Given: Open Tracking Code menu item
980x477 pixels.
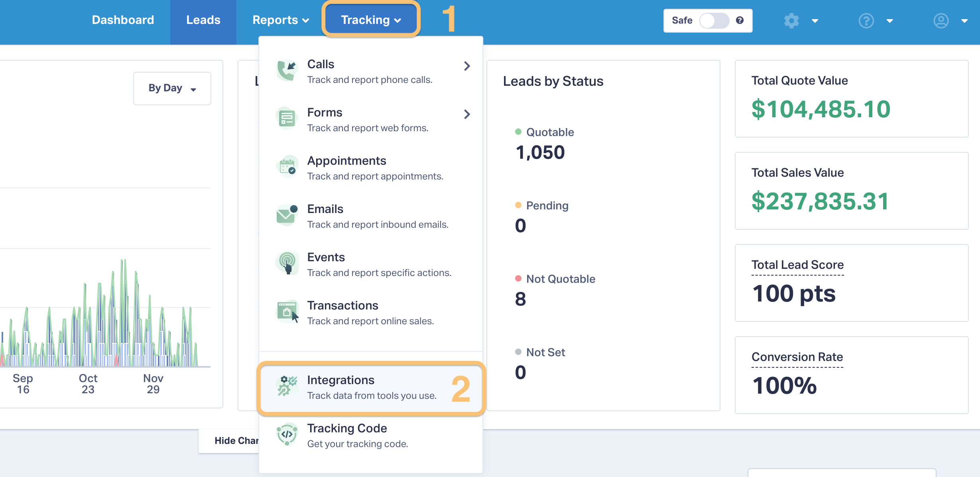Looking at the screenshot, I should [371, 436].
